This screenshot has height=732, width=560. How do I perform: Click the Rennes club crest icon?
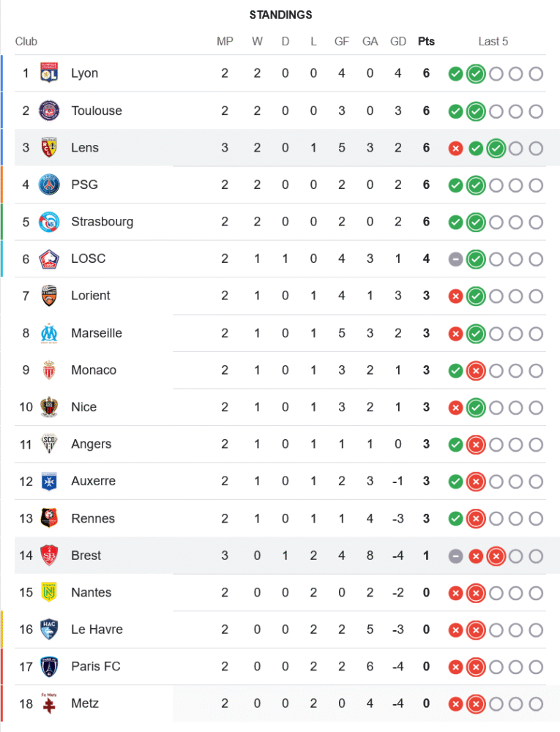[49, 518]
